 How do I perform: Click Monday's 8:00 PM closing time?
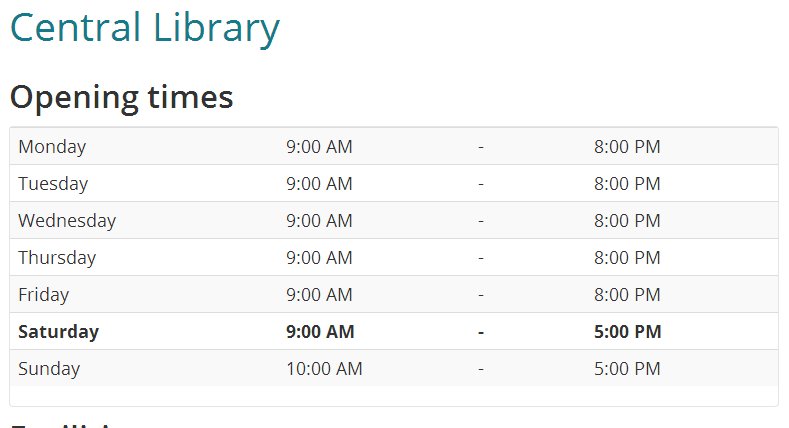[x=627, y=147]
